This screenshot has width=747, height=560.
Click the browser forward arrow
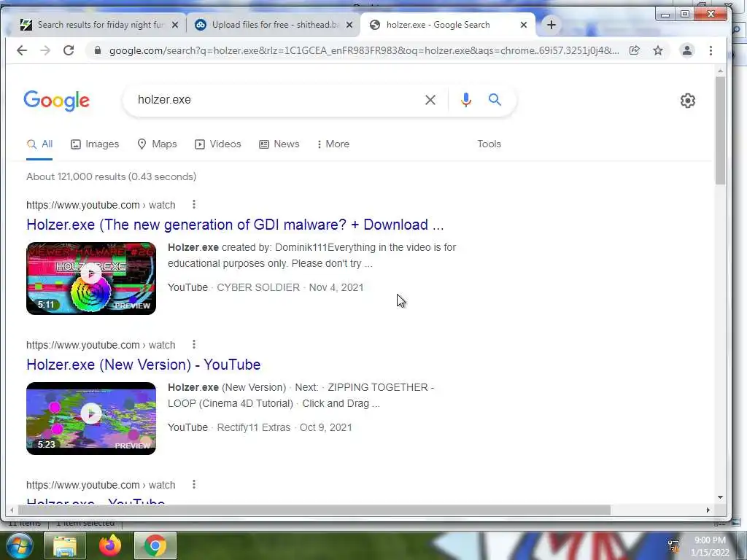pos(45,50)
